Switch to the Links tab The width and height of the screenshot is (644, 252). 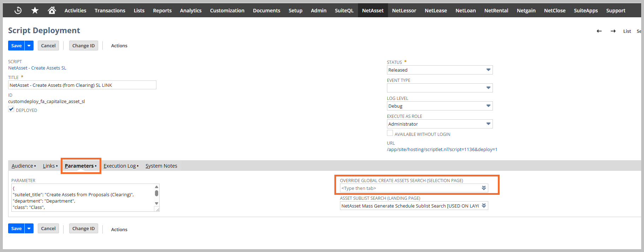[x=50, y=166]
